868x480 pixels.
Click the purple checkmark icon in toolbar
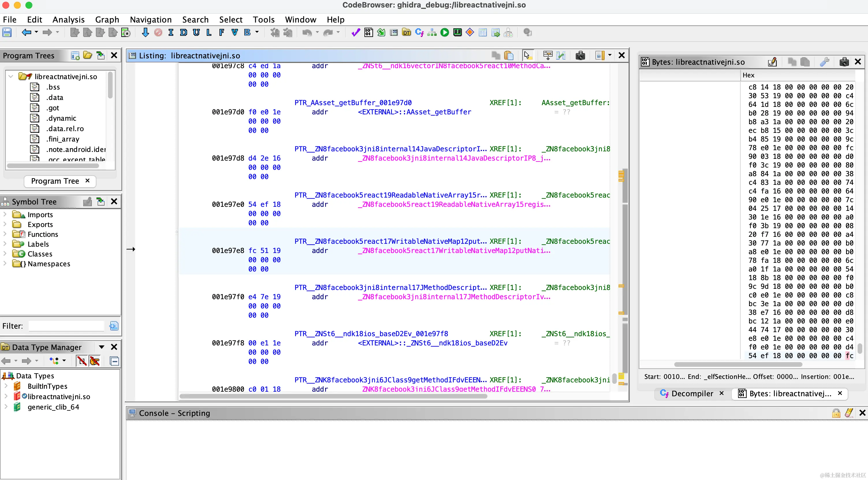(x=355, y=33)
